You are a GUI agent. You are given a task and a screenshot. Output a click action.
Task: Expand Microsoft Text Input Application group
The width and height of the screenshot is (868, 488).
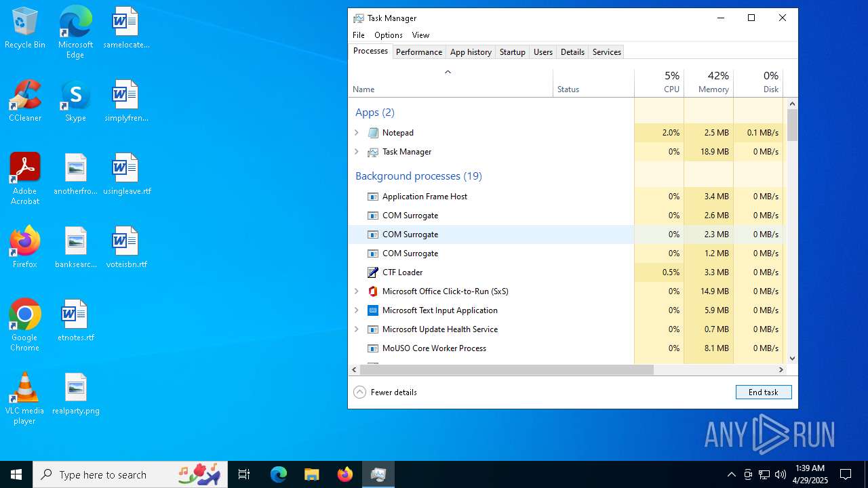(357, 310)
